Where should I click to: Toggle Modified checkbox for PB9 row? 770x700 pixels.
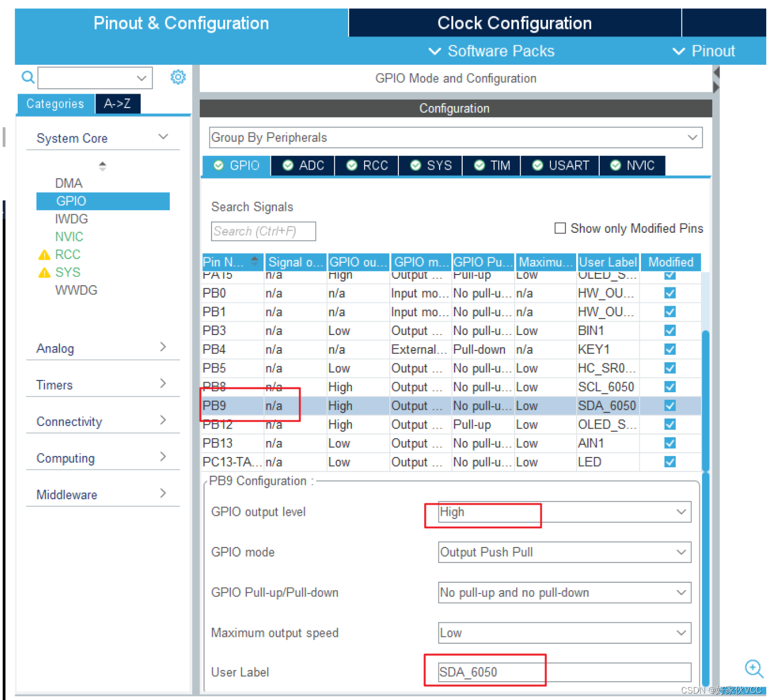670,406
